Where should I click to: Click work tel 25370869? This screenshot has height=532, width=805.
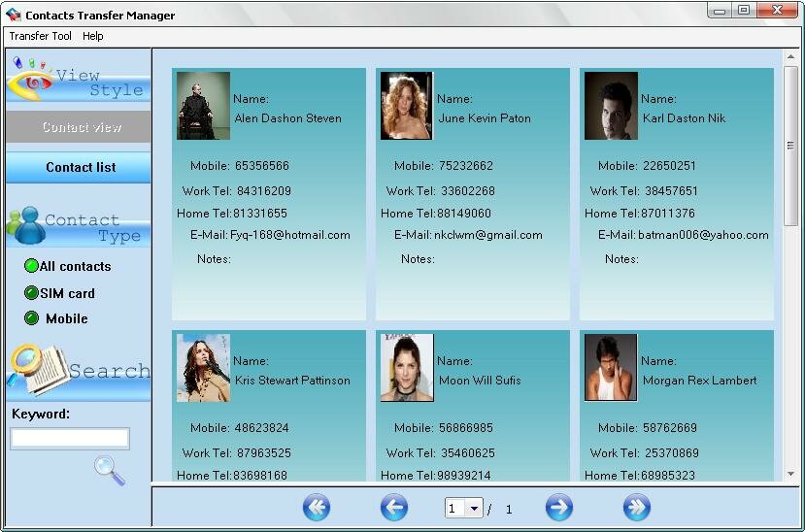tap(672, 453)
